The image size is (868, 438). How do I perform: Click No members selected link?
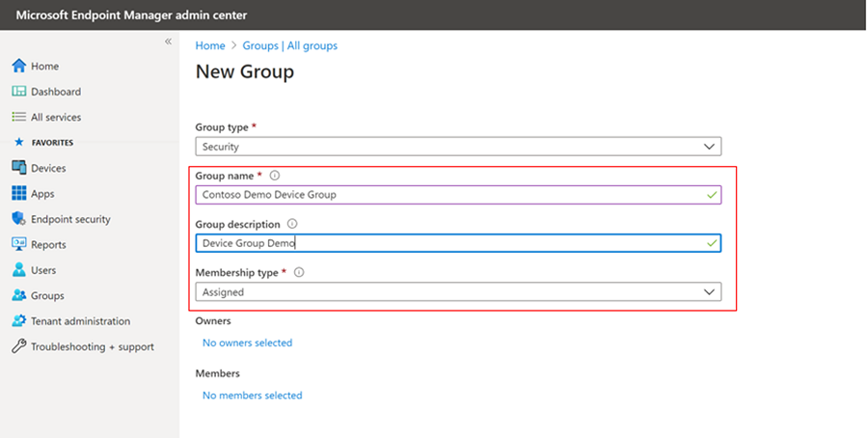[253, 396]
